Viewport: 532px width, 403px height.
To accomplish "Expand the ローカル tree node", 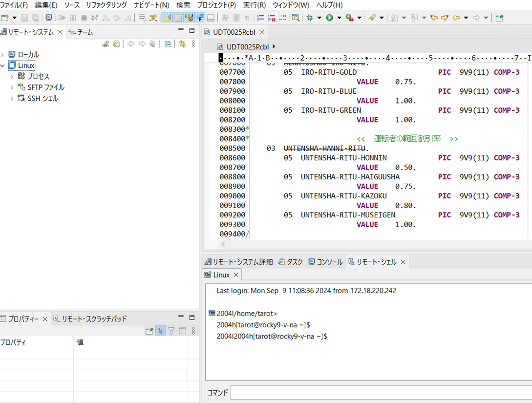I will [x=3, y=55].
